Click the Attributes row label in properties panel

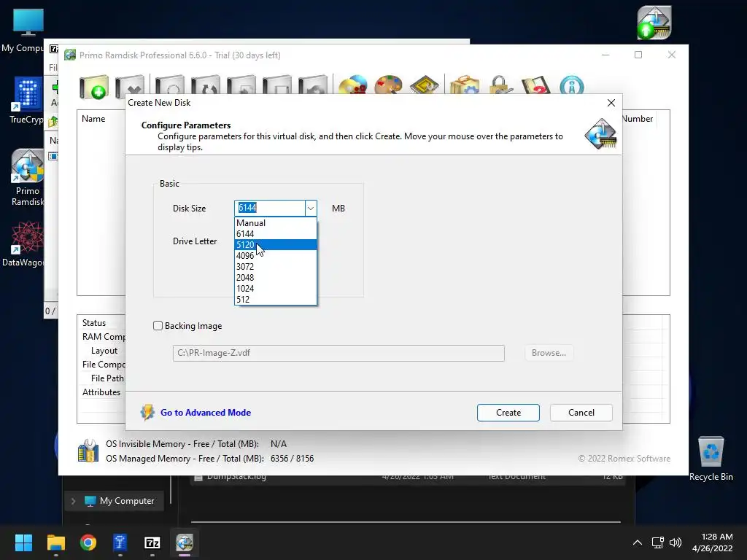(101, 392)
